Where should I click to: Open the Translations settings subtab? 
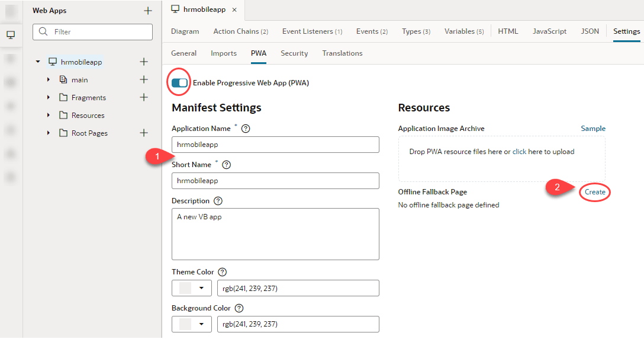342,53
